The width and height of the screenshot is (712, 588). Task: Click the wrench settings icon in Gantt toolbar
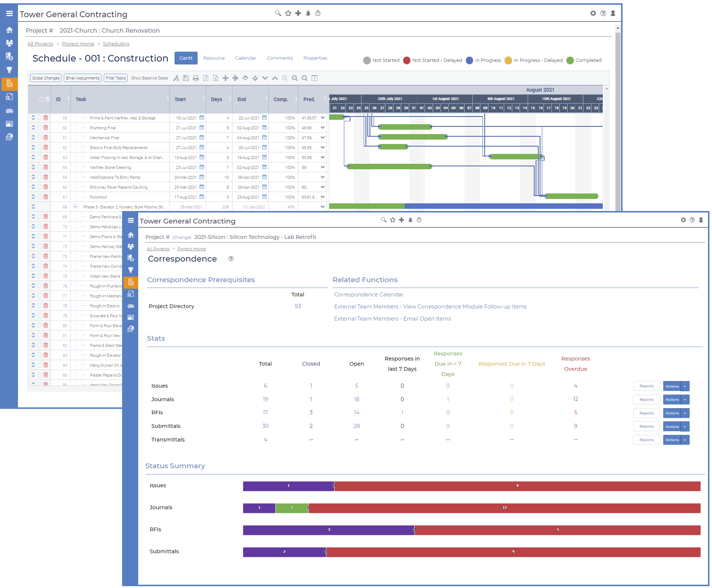pyautogui.click(x=176, y=78)
